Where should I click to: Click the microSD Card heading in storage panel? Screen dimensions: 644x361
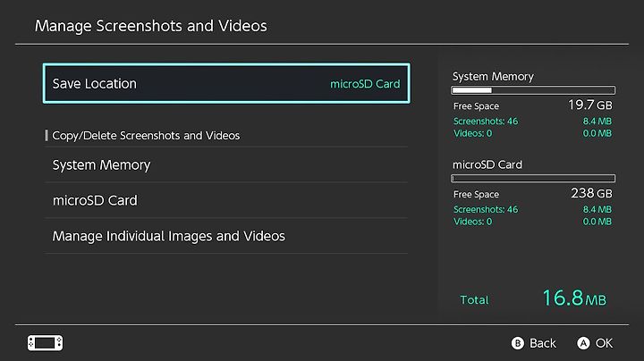[x=487, y=164]
